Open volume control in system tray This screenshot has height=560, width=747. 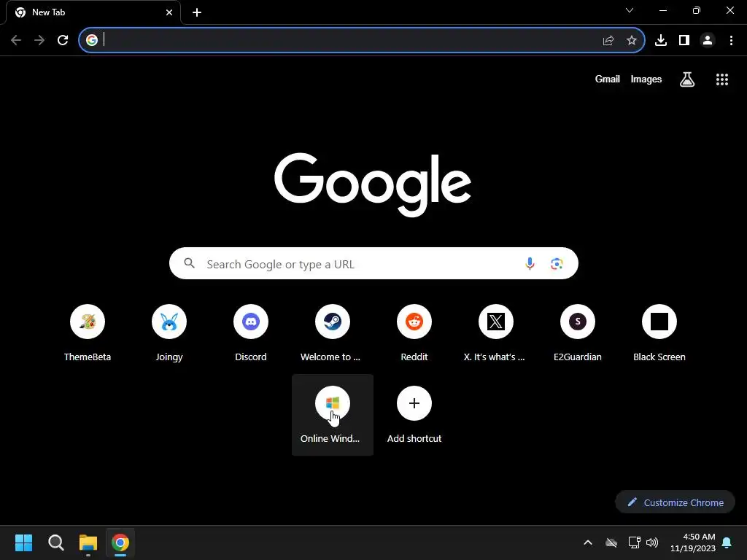pos(652,542)
